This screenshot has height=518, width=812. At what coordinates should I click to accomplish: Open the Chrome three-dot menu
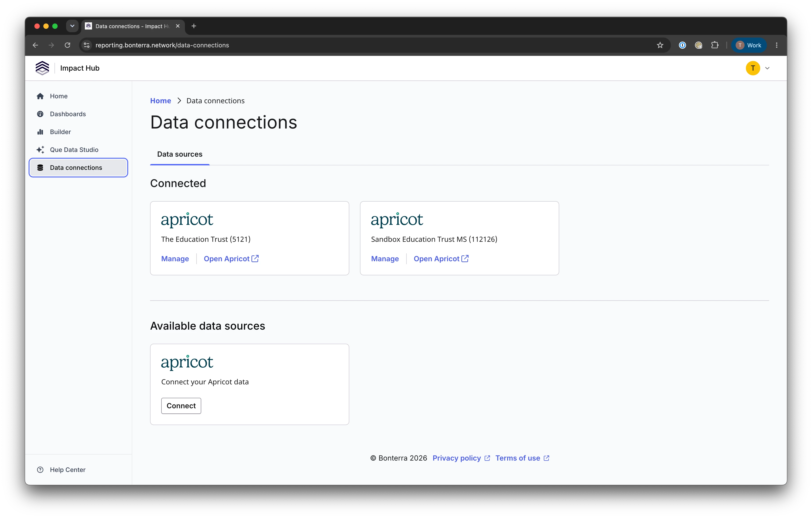point(776,45)
